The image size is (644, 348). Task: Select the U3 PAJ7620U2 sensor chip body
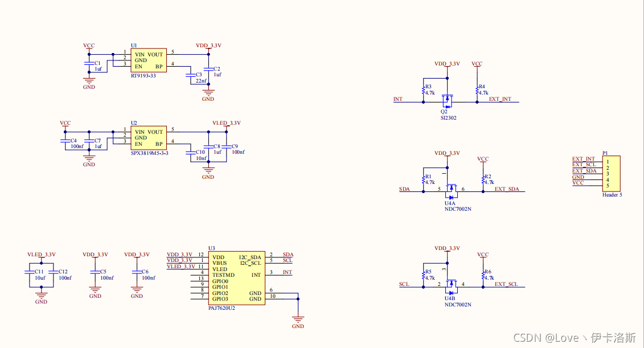236,278
